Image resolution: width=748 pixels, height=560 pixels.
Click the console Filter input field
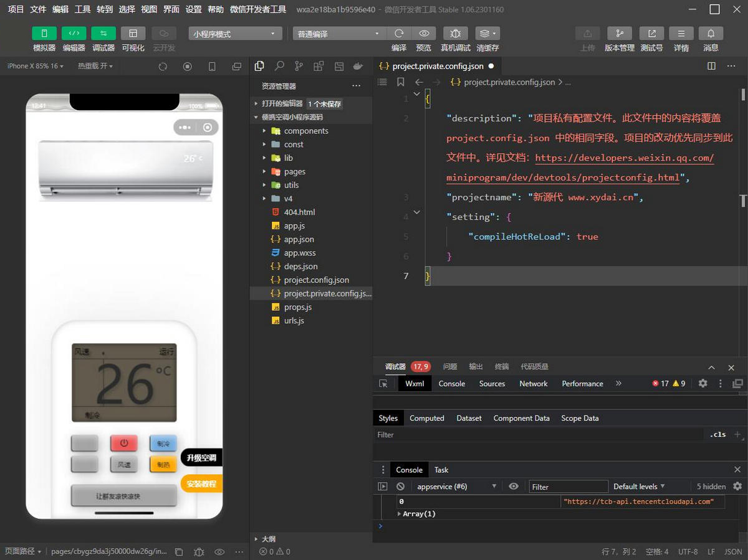point(568,486)
